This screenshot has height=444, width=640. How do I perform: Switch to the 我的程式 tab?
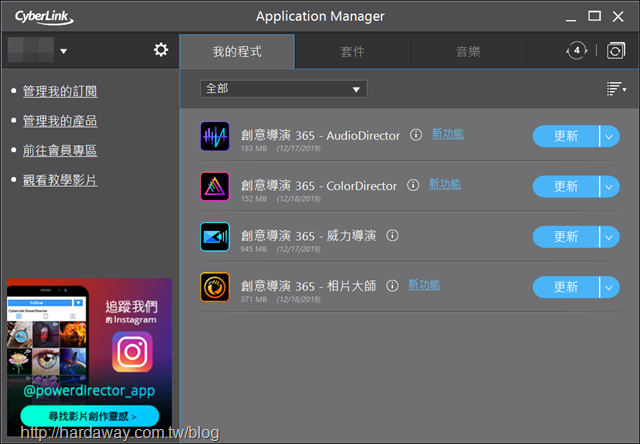point(237,51)
